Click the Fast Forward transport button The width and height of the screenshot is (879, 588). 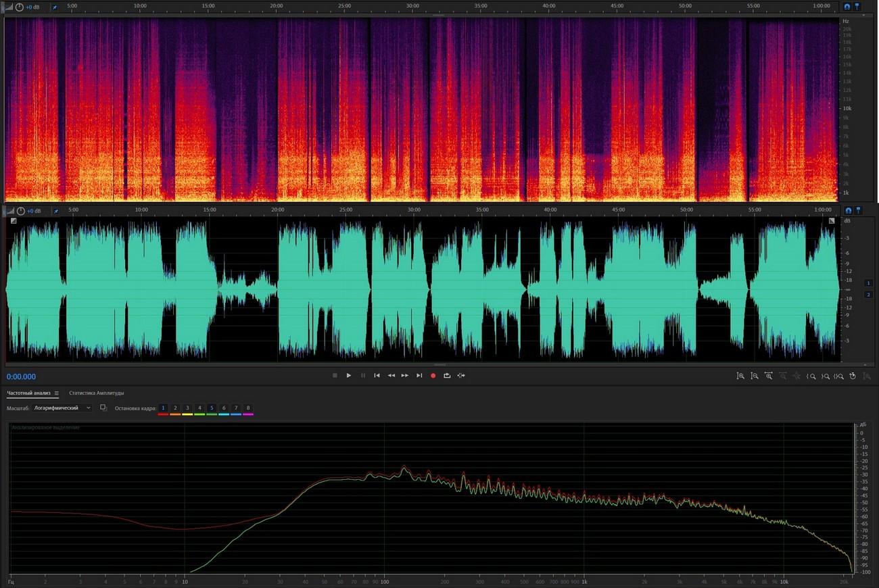tap(405, 376)
